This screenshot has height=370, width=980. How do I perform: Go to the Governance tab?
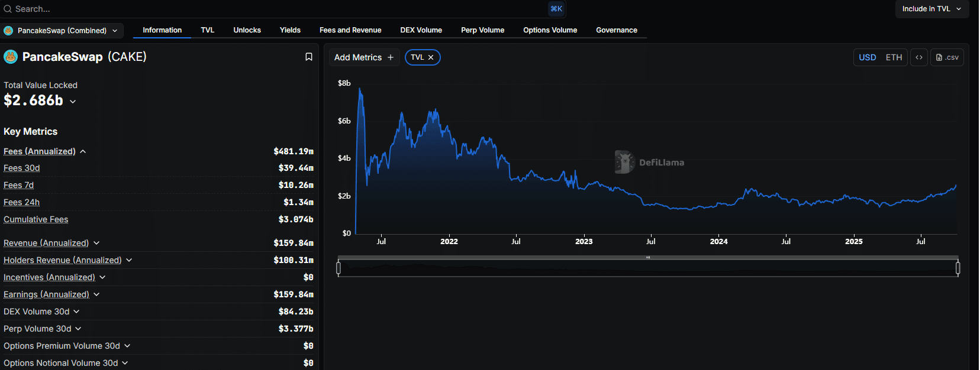(616, 30)
